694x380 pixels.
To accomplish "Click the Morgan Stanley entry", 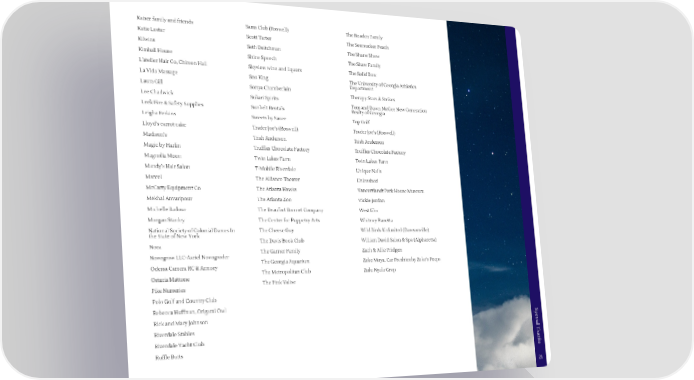I will click(166, 220).
